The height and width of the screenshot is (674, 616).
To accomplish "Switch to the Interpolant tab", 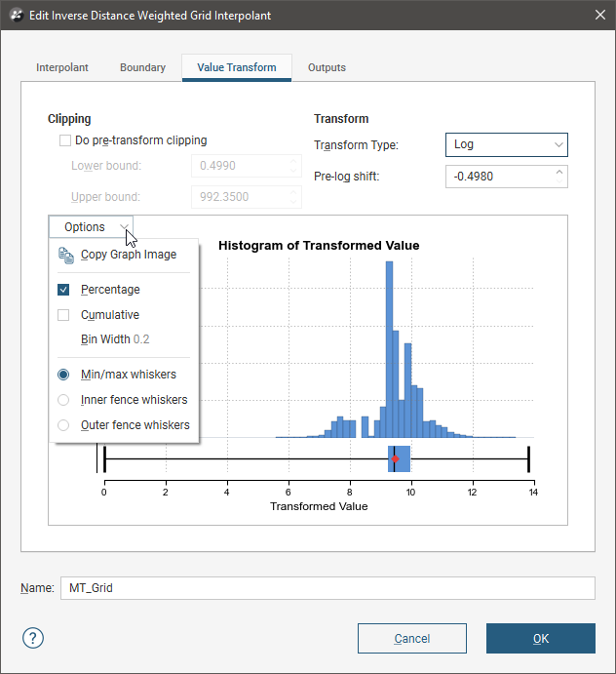I will (x=62, y=68).
